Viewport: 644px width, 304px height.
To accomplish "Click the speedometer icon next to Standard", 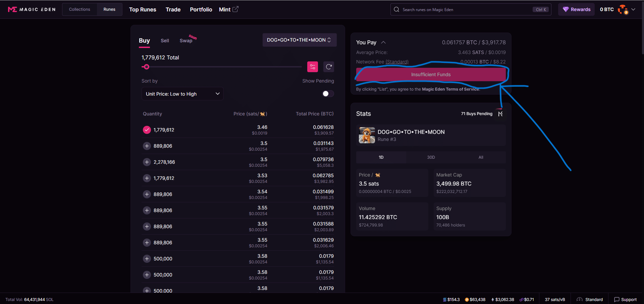I will [x=579, y=299].
